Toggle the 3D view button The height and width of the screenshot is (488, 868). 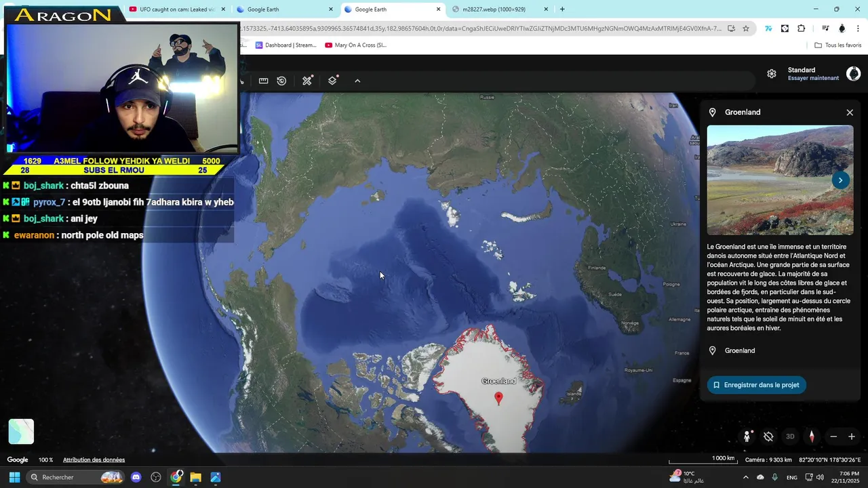tap(790, 436)
